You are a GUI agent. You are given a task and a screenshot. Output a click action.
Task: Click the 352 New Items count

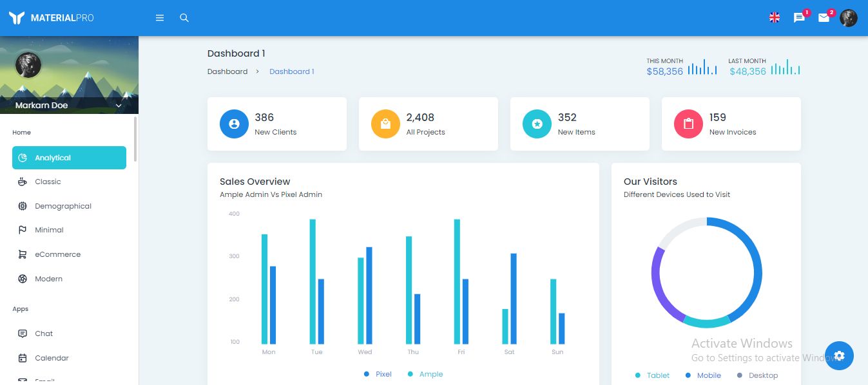click(567, 117)
